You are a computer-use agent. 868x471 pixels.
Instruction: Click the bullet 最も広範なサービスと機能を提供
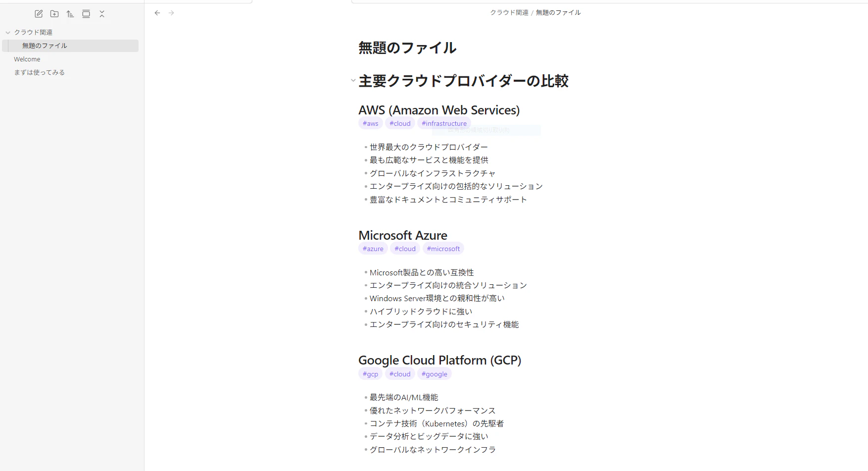[429, 160]
